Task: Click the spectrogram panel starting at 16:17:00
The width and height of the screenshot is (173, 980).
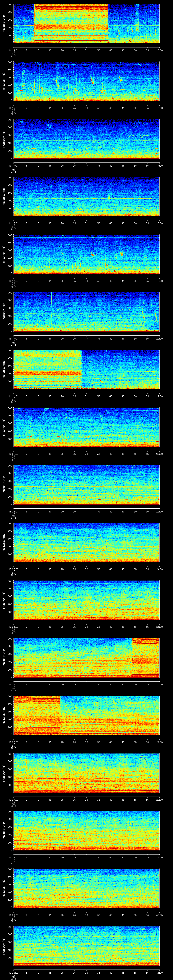Action: coord(87,197)
